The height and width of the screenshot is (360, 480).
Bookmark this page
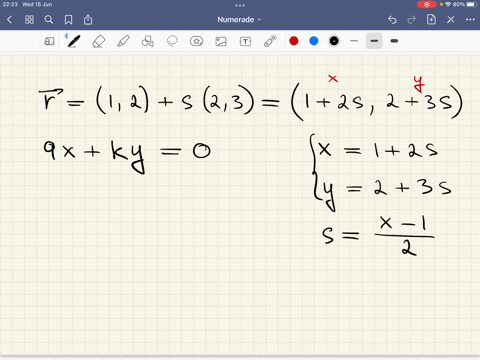(68, 20)
